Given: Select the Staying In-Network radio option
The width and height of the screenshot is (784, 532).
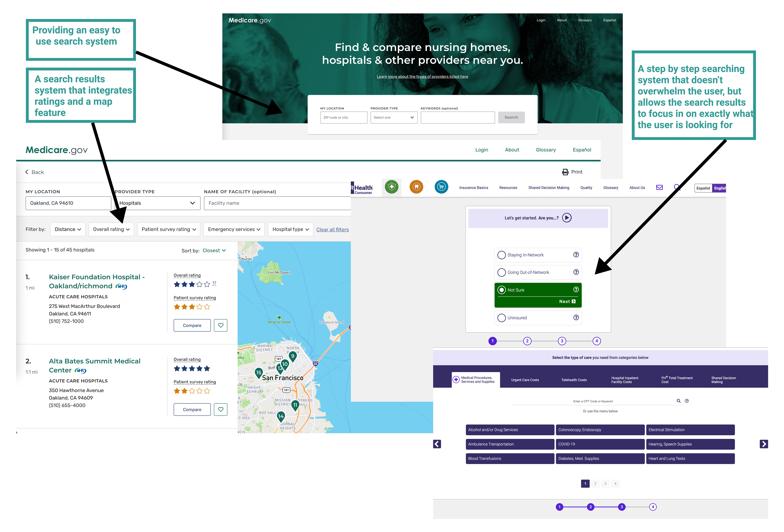Looking at the screenshot, I should [502, 255].
